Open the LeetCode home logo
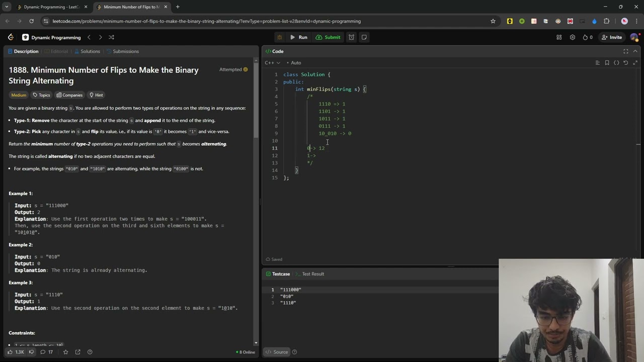Screen dimensions: 644x362 tap(11, 37)
